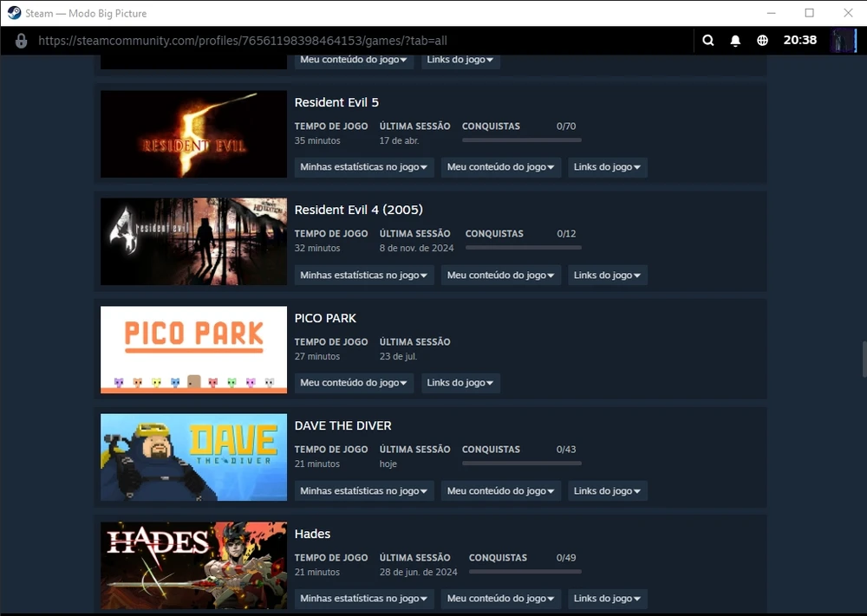Click the Resident Evil 4 (2005) title
The image size is (867, 616).
(x=358, y=210)
